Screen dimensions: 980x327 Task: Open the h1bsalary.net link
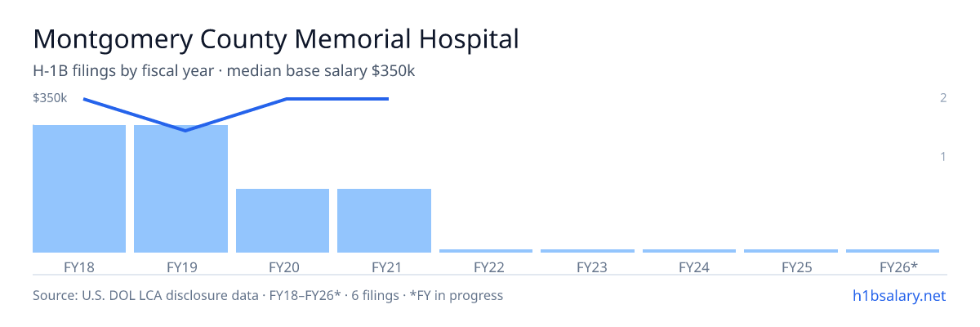coord(899,295)
